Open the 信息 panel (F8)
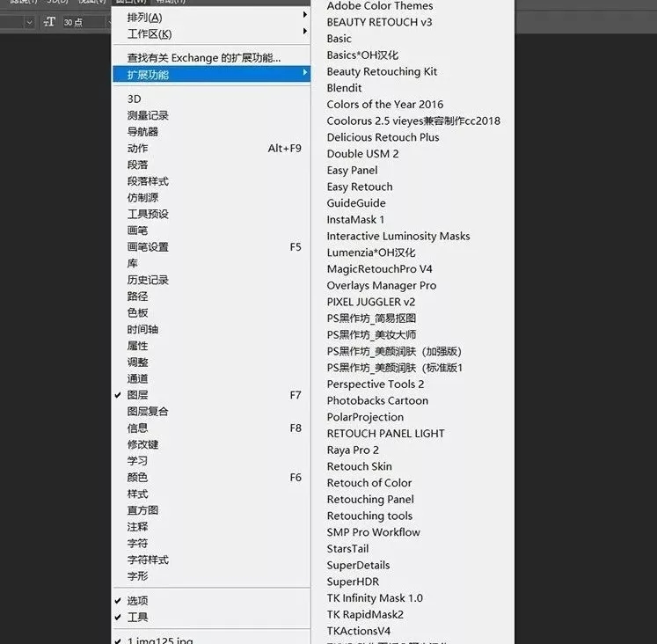This screenshot has width=657, height=644. 212,428
